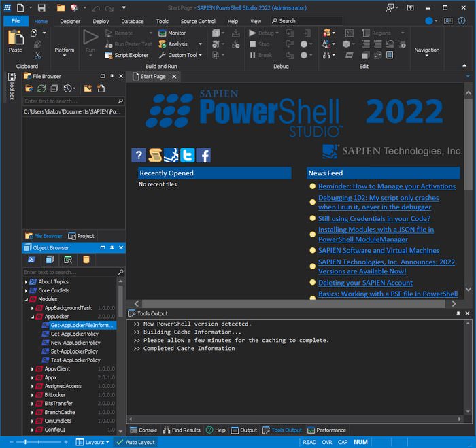Pin the File Browser panel

[x=112, y=77]
